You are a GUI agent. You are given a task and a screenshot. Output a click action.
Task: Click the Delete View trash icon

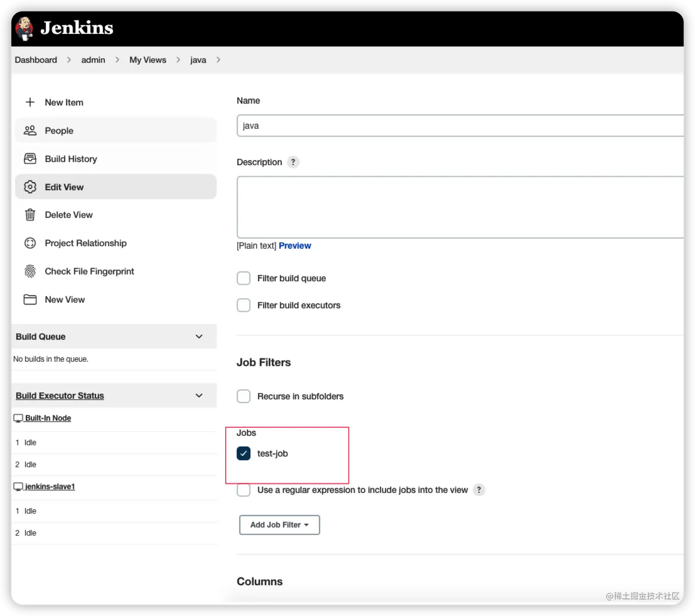click(x=30, y=215)
